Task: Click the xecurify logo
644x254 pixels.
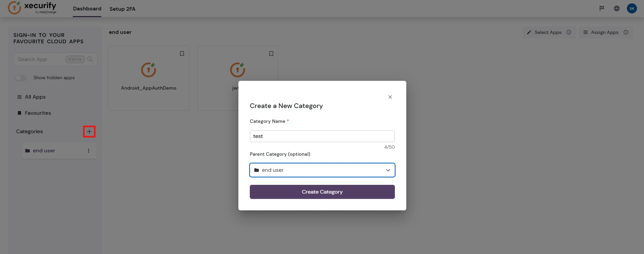Action: [32, 8]
